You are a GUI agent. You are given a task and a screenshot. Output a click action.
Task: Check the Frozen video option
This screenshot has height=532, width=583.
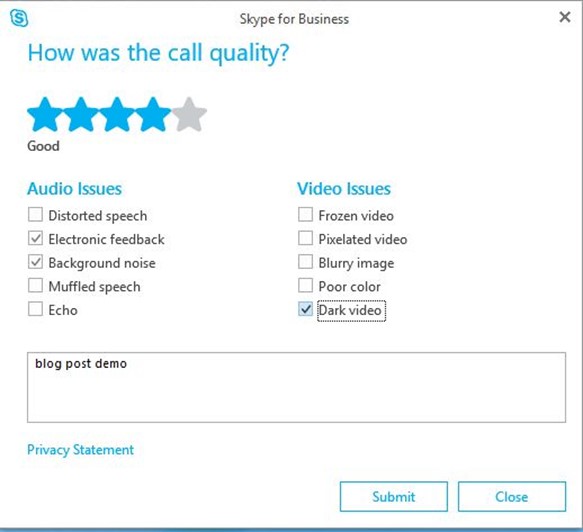(x=305, y=215)
